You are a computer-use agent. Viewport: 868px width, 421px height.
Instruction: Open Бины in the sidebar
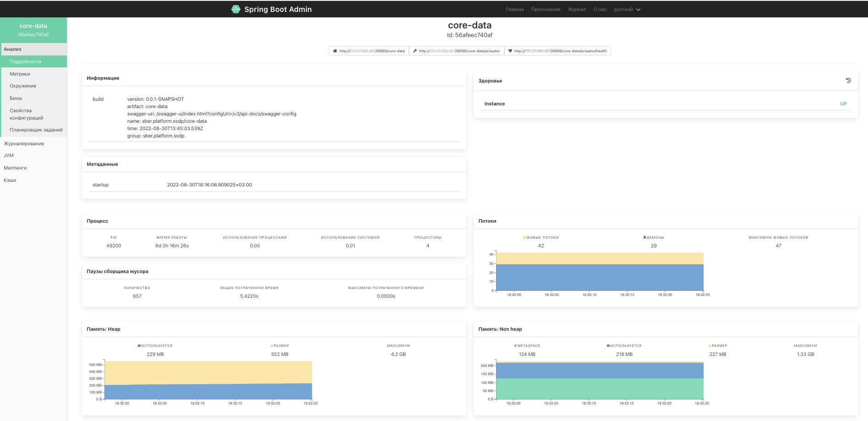pyautogui.click(x=33, y=98)
